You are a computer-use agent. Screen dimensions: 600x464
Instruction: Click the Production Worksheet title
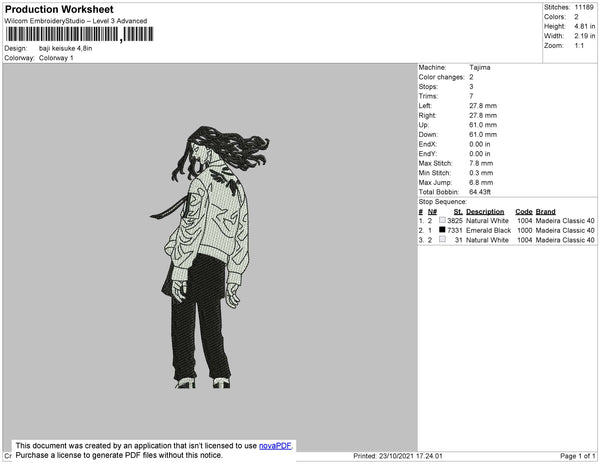click(x=59, y=10)
